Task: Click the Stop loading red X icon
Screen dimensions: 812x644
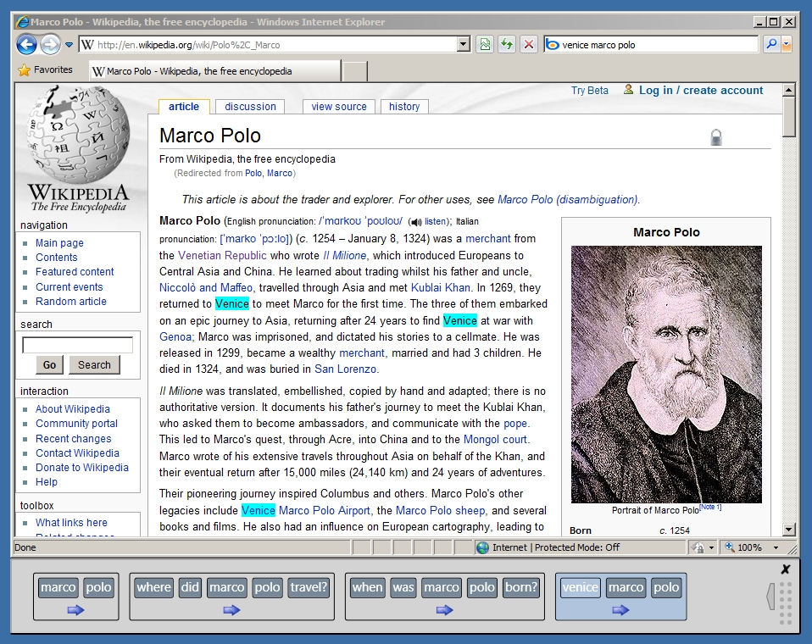Action: (529, 45)
